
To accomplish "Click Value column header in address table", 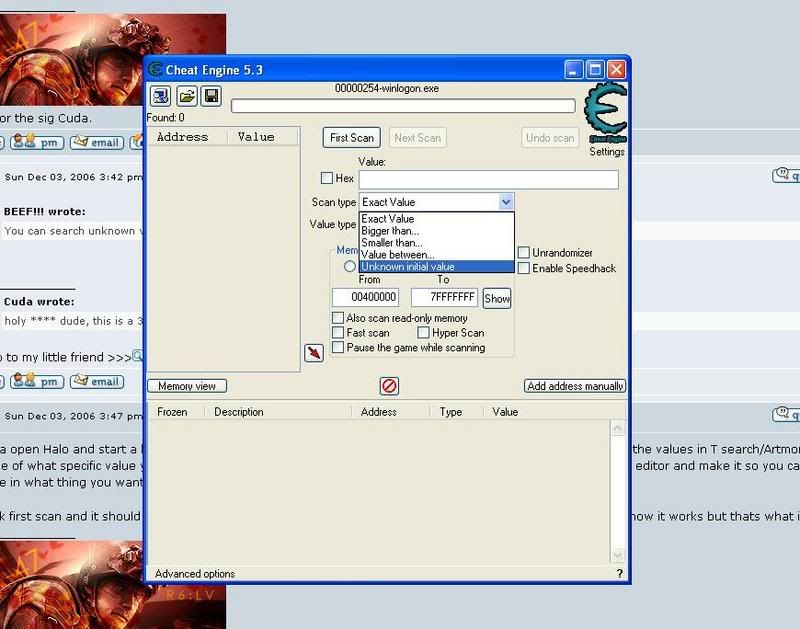I will click(554, 412).
